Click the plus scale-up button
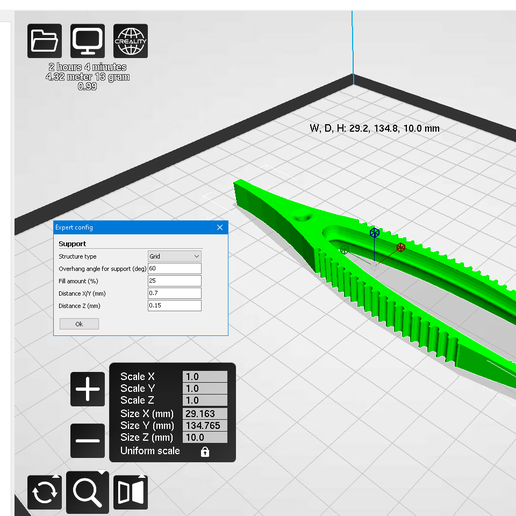 [x=88, y=389]
